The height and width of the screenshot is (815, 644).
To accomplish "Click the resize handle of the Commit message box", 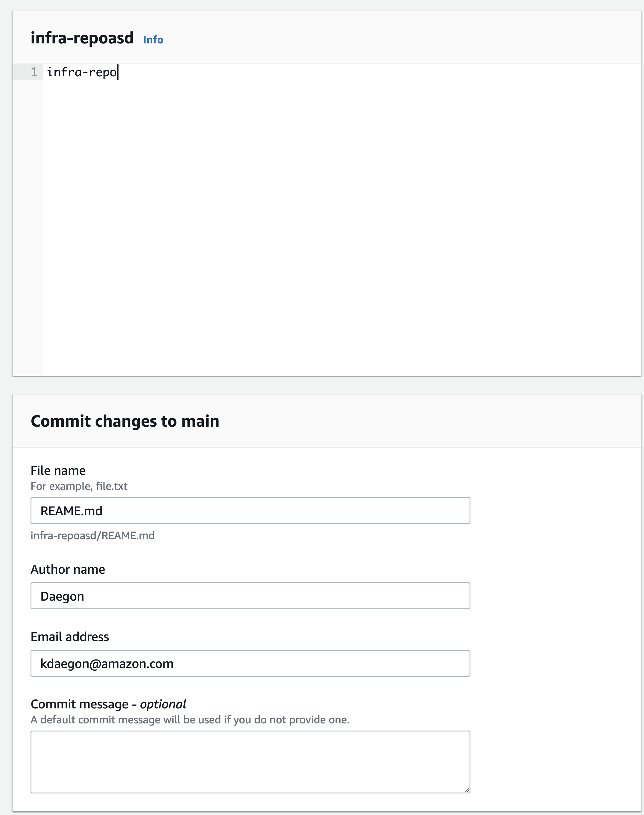I will [467, 790].
